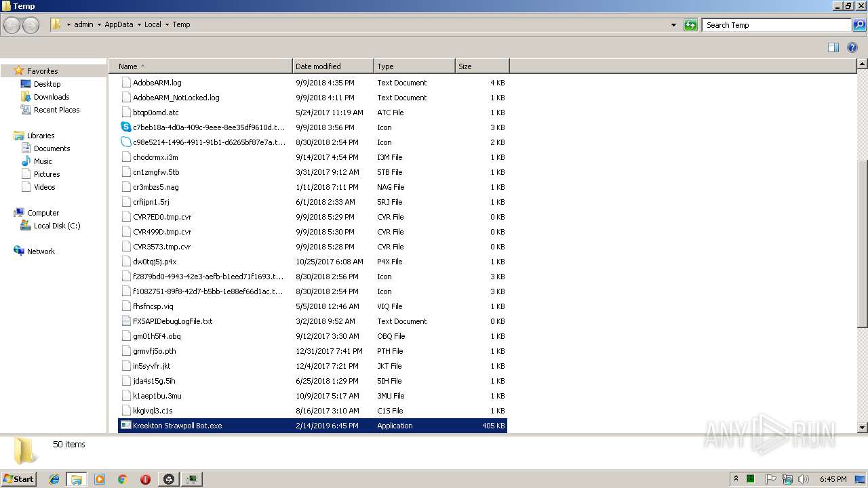Image resolution: width=868 pixels, height=488 pixels.
Task: Open the Videos library icon
Action: coord(26,187)
